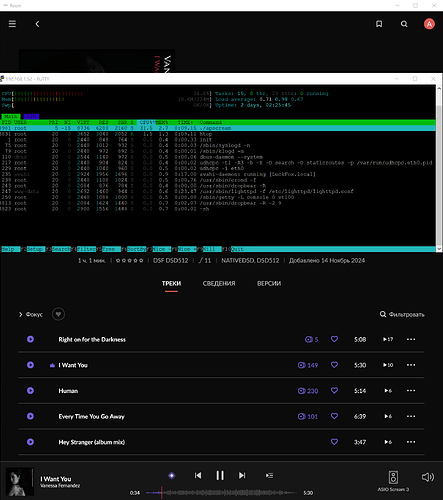The height and width of the screenshot is (500, 443).
Task: Select the ./apscream process row in htop
Action: (218, 128)
